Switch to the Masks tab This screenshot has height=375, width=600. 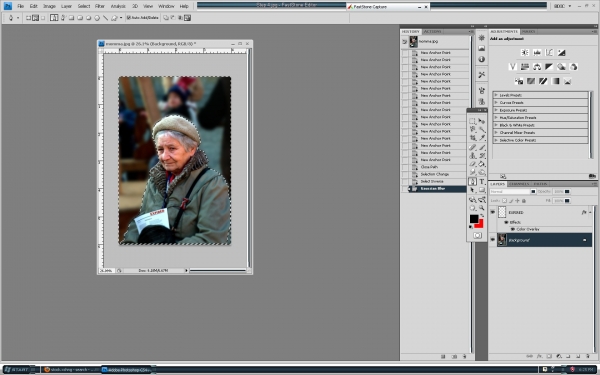pyautogui.click(x=528, y=31)
